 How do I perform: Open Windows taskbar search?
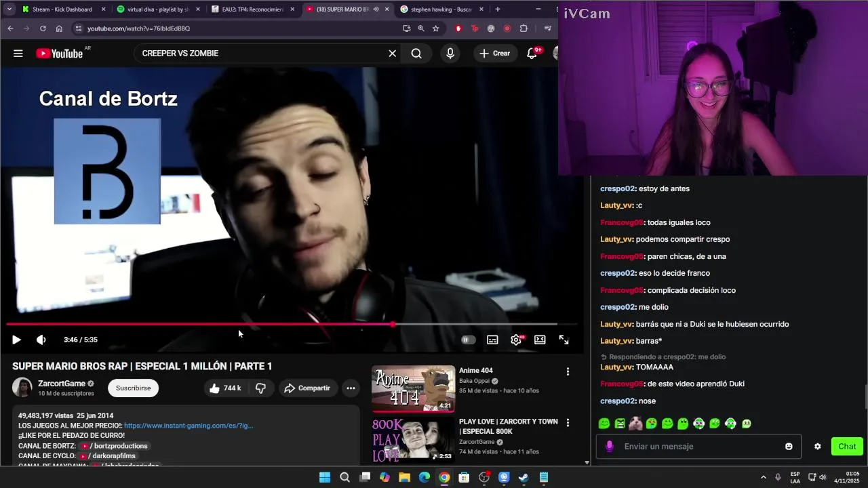344,477
